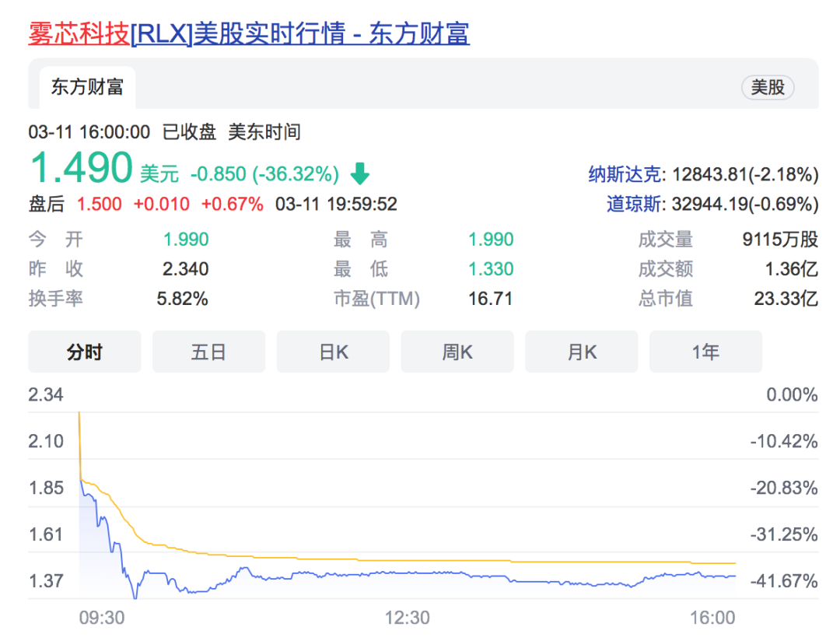This screenshot has width=840, height=641.
Task: Click the current price 1.490
Action: (81, 168)
